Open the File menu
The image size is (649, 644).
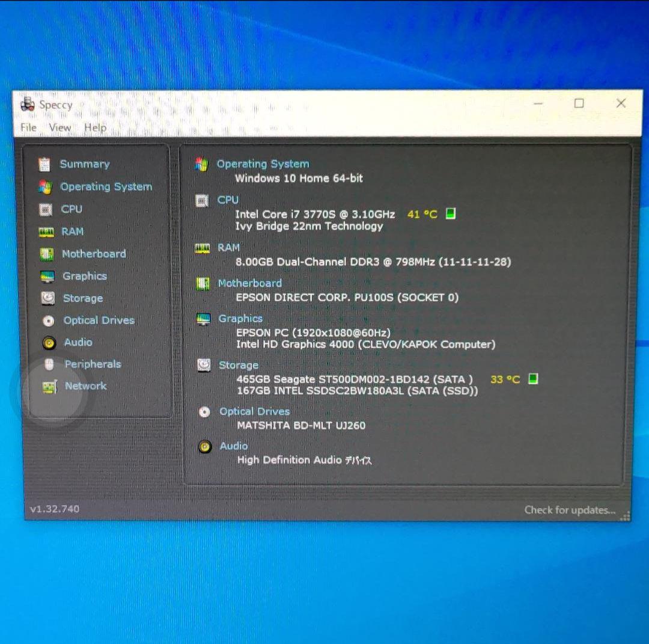pos(28,127)
